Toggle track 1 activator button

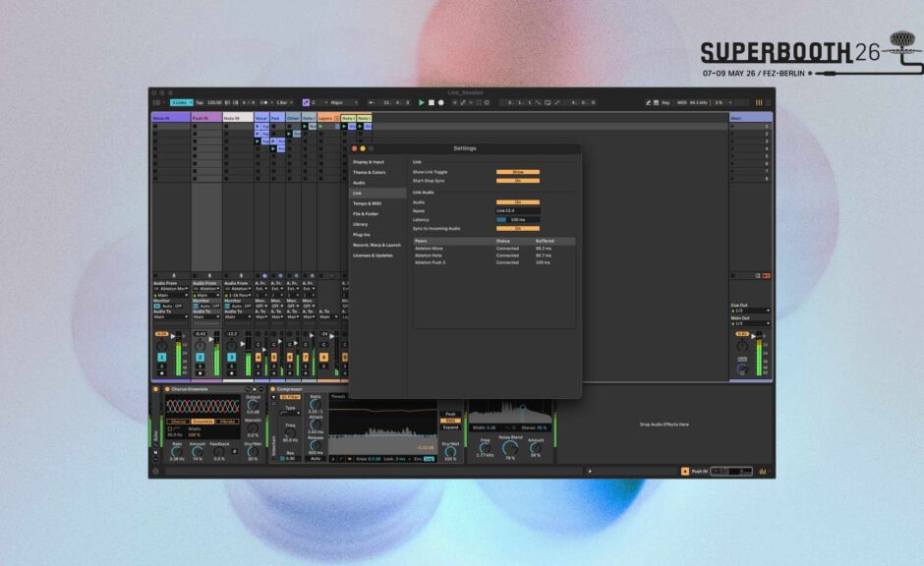tap(161, 357)
